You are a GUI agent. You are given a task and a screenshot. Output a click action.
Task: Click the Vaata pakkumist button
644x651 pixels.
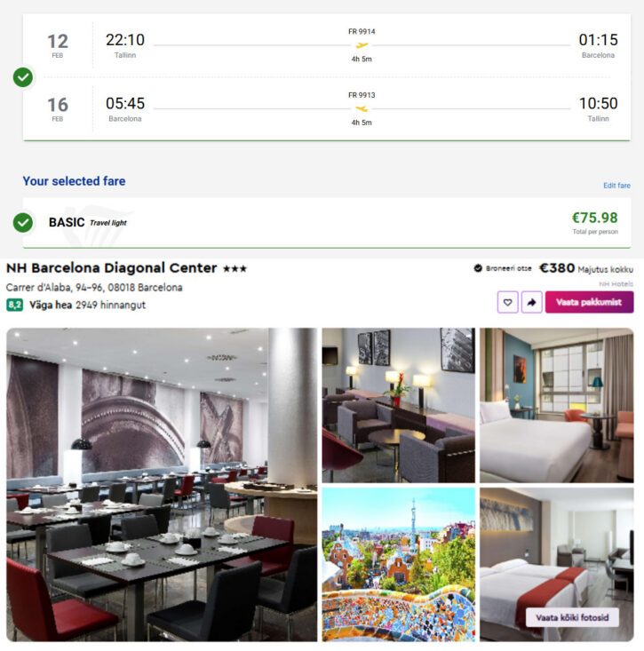pos(589,302)
